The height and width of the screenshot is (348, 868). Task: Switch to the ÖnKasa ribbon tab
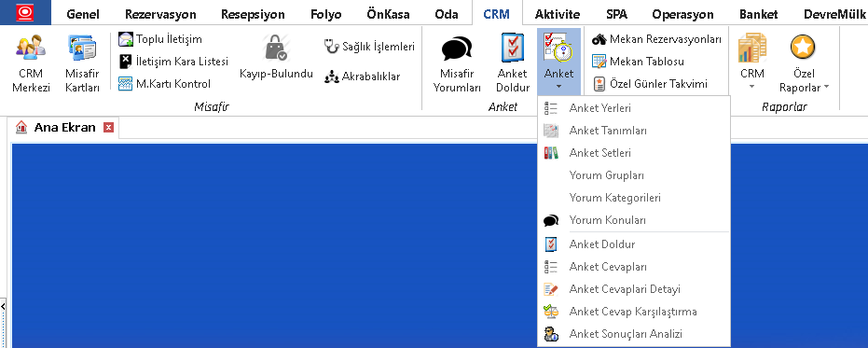[x=388, y=14]
